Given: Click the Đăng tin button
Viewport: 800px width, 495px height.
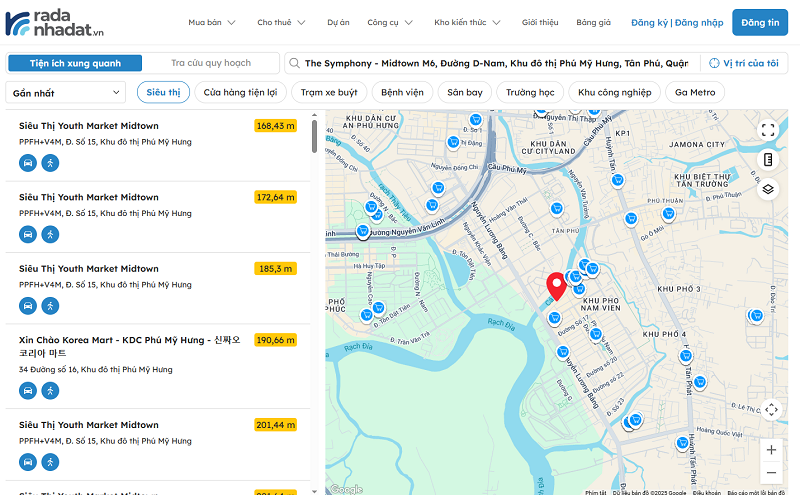Looking at the screenshot, I should [759, 22].
